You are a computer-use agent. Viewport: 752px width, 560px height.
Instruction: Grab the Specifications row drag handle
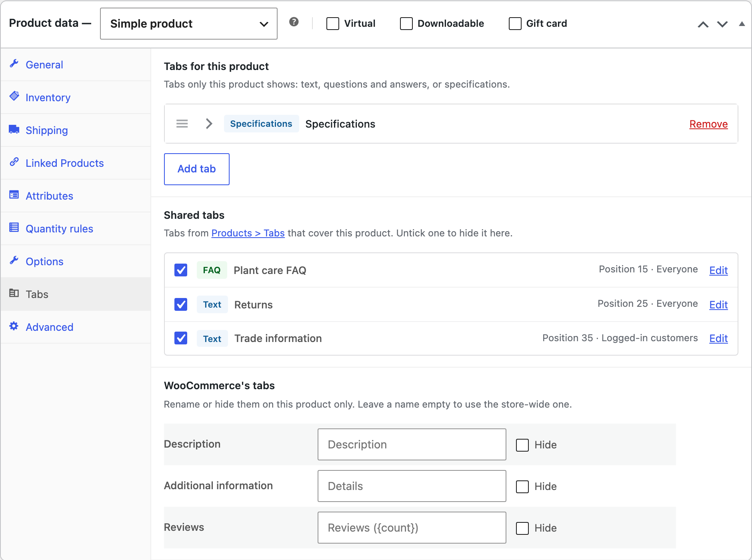(182, 124)
